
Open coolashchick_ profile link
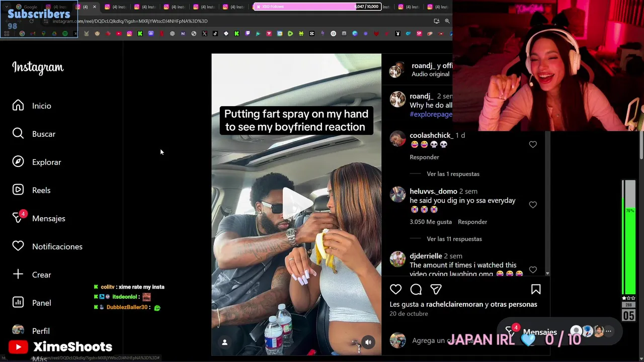(x=430, y=135)
